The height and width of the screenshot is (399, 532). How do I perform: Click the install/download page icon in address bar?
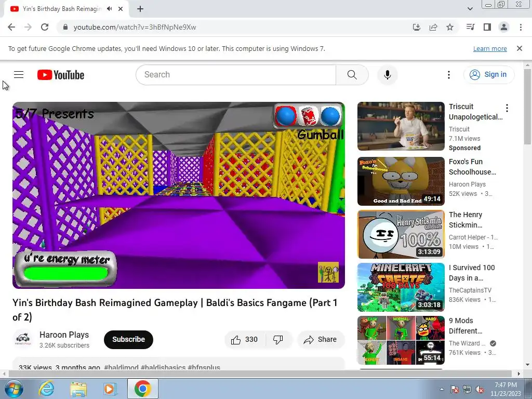point(416,27)
